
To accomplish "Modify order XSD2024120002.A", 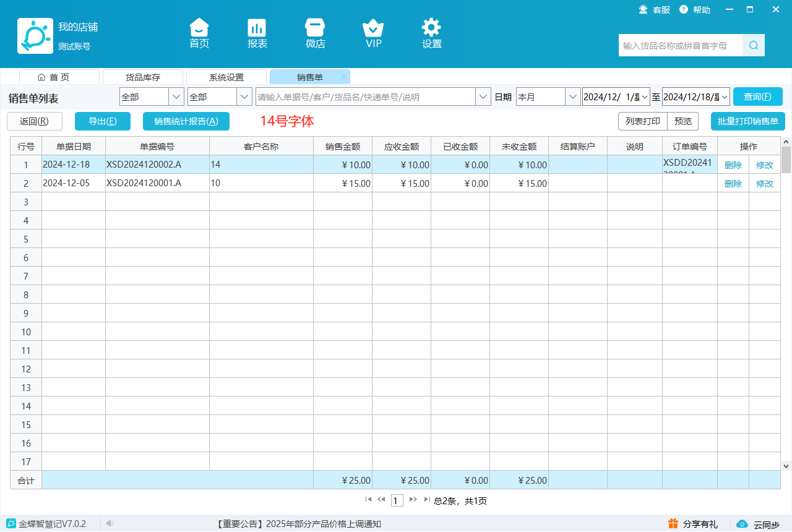I will click(x=765, y=165).
